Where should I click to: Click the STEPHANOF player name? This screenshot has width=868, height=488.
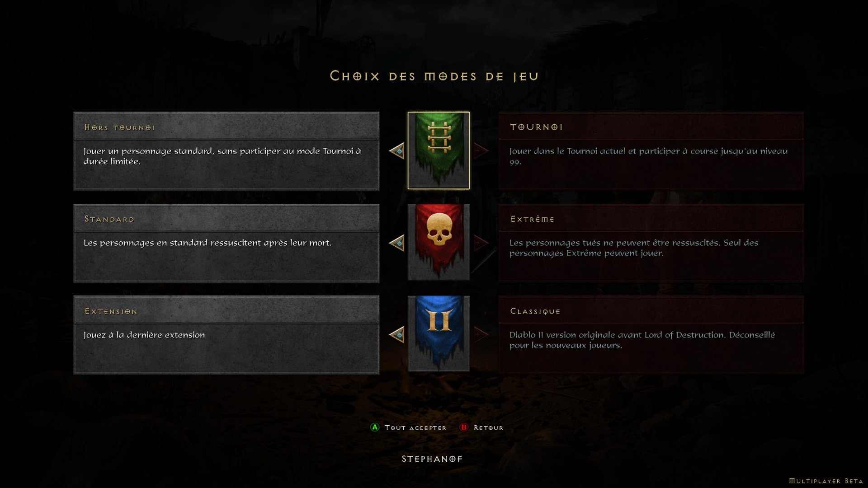[x=432, y=459]
